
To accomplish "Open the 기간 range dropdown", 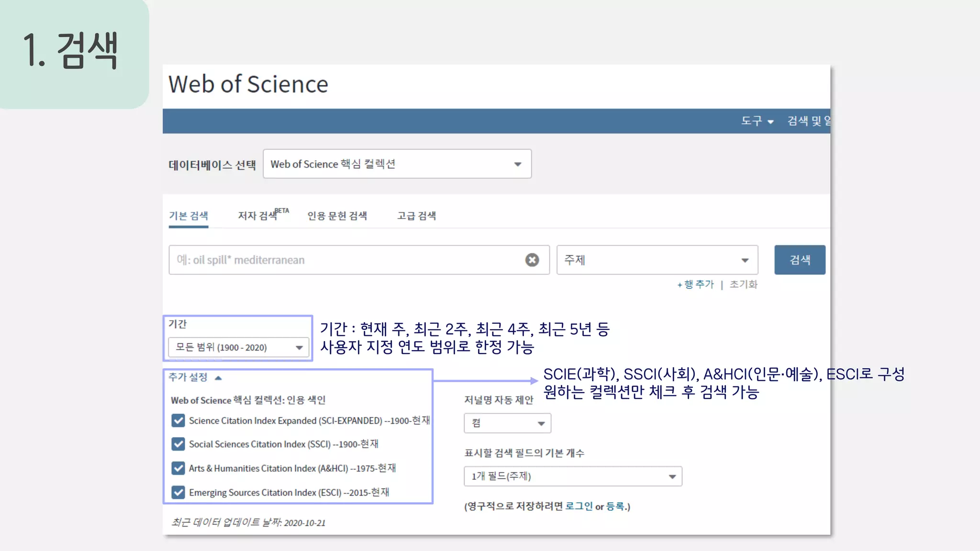I will point(238,347).
